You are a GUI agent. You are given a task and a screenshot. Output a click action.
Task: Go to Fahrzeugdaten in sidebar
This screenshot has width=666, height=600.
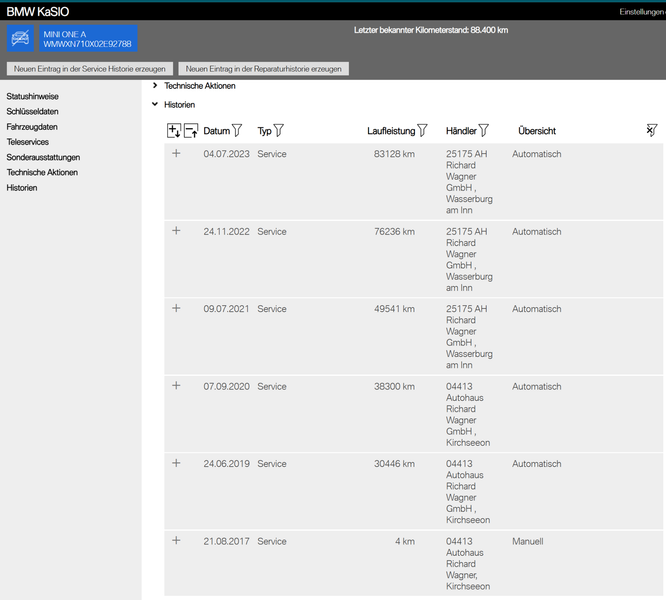pyautogui.click(x=32, y=127)
